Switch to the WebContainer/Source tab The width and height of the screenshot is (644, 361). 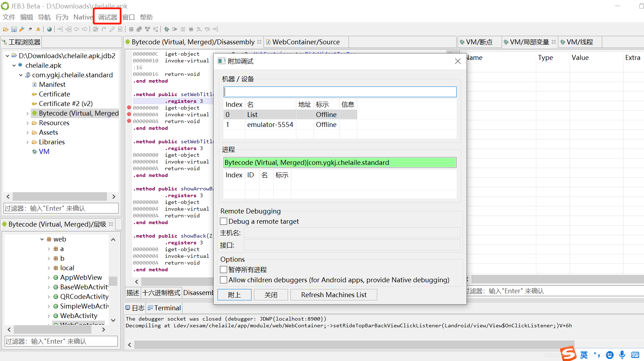click(x=306, y=42)
